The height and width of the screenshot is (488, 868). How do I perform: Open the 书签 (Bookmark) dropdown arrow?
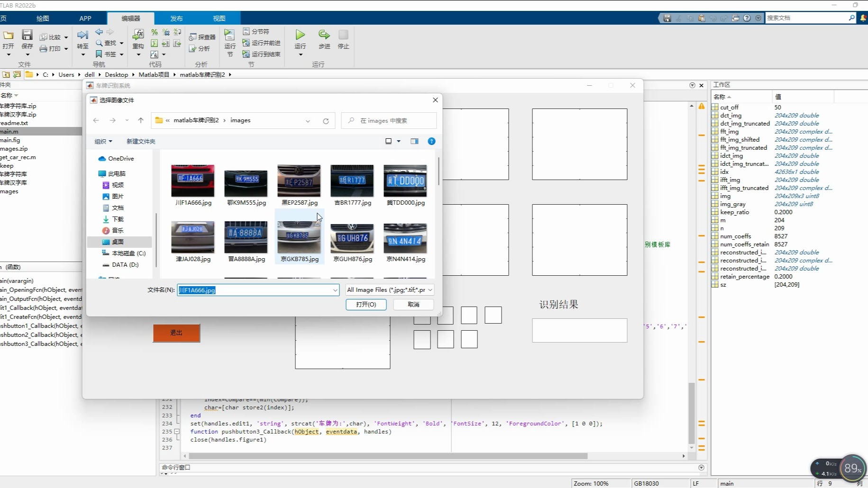click(122, 54)
